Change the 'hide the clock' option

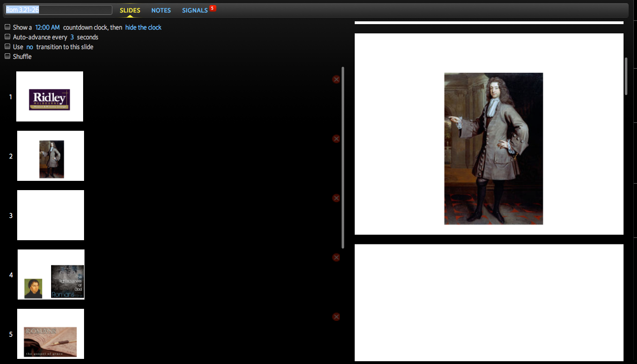pyautogui.click(x=143, y=27)
